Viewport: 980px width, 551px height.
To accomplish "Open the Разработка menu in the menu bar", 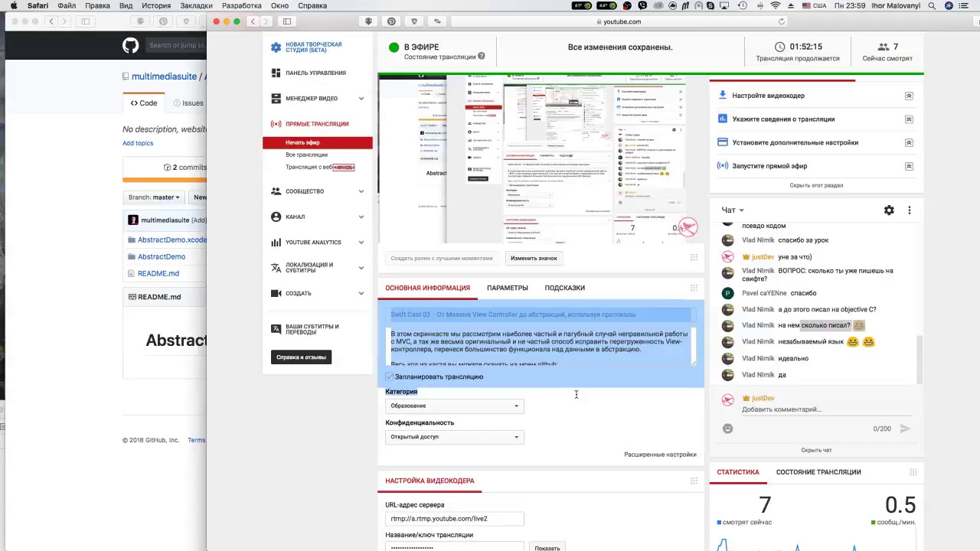I will (241, 6).
